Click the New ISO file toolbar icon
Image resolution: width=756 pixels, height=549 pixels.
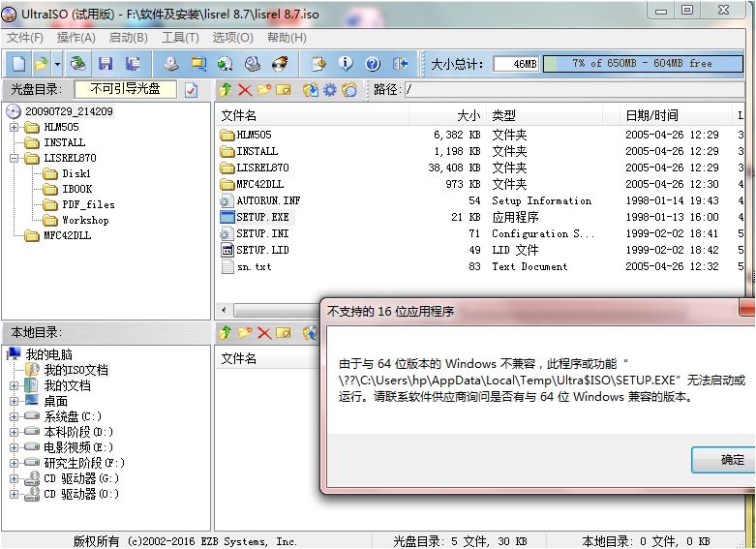tap(18, 64)
